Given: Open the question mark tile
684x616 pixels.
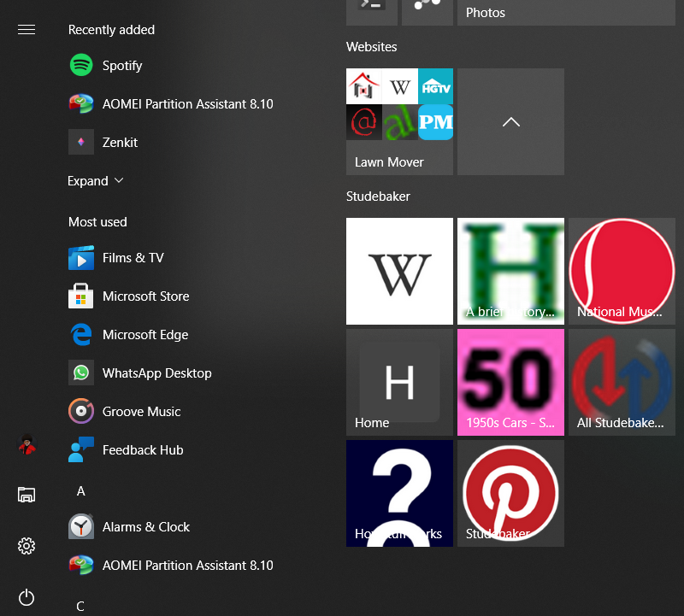Looking at the screenshot, I should [399, 493].
